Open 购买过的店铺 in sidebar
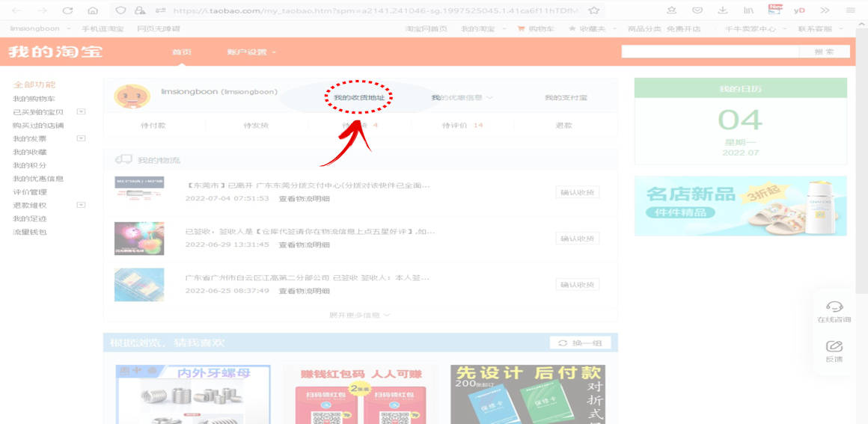 pyautogui.click(x=38, y=125)
